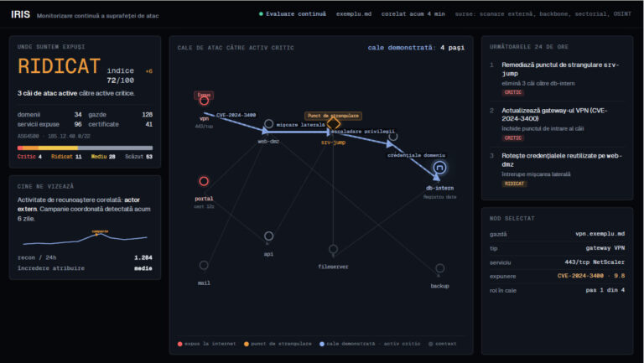Viewport: 644px width, 363px height.
Task: Click the expunere value CVE-2024-3400 · 9.8
Action: pos(591,276)
